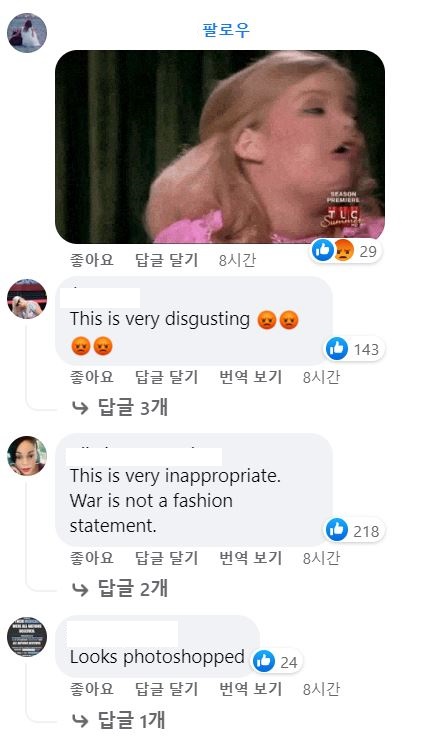Like the GIF comment with 좋아요

(x=92, y=260)
